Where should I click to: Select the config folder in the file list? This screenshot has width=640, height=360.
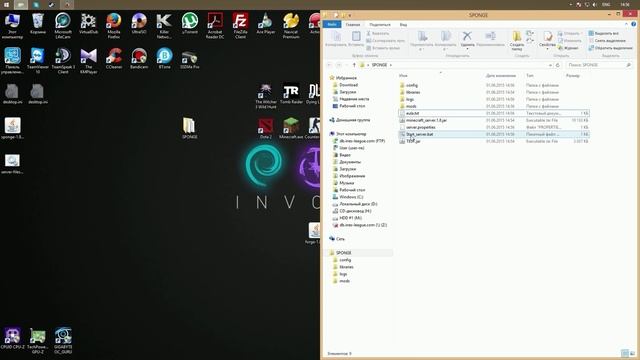(x=412, y=85)
